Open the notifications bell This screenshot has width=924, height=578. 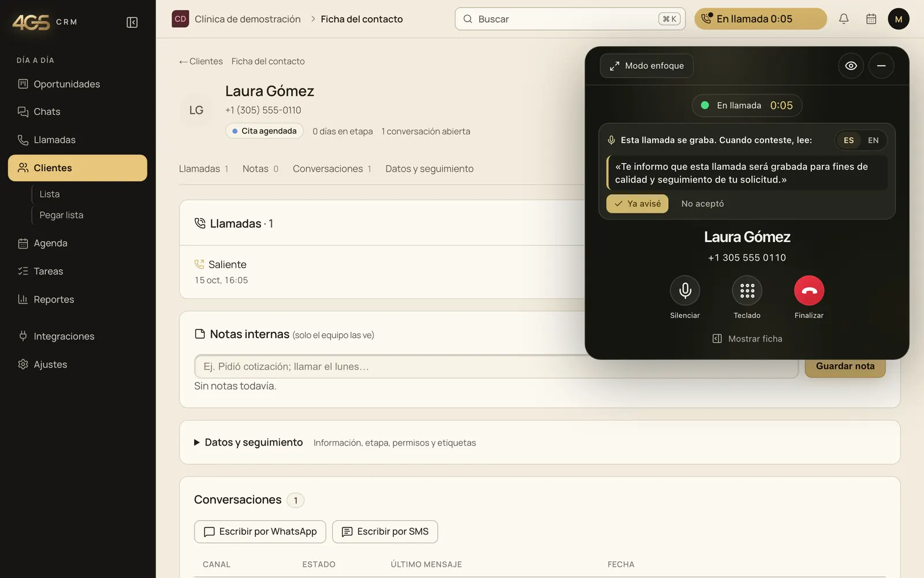tap(844, 19)
